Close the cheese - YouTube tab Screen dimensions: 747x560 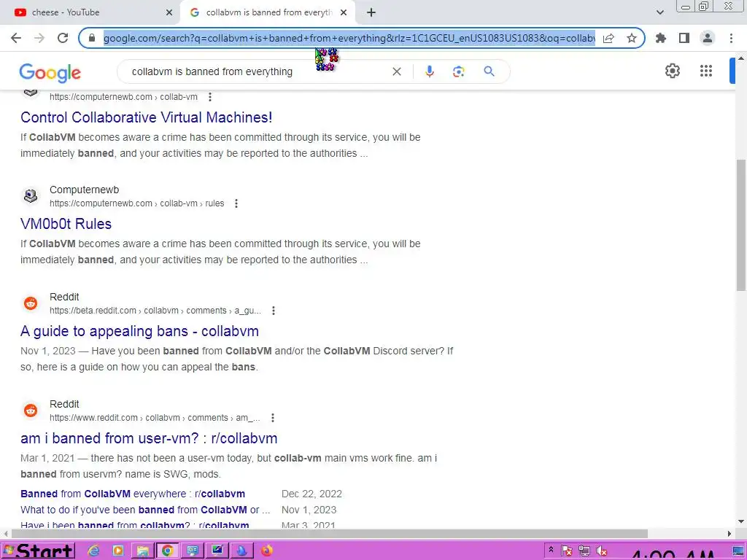pos(169,12)
